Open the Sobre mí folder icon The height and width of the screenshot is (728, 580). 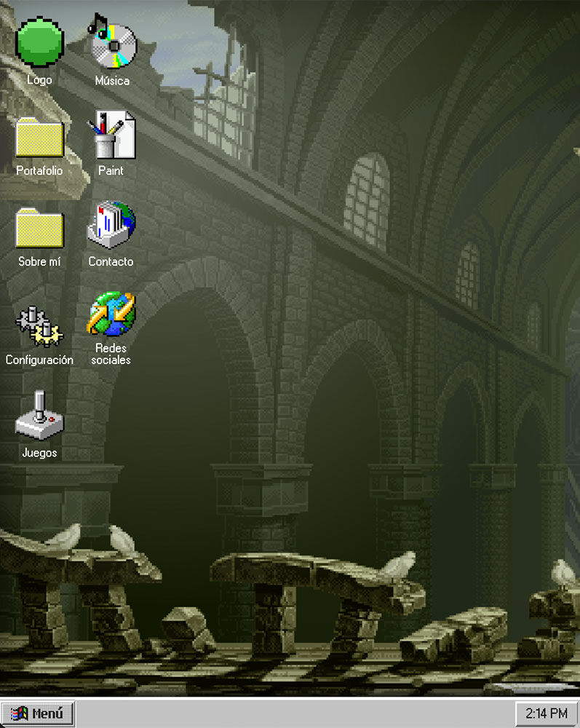point(39,228)
